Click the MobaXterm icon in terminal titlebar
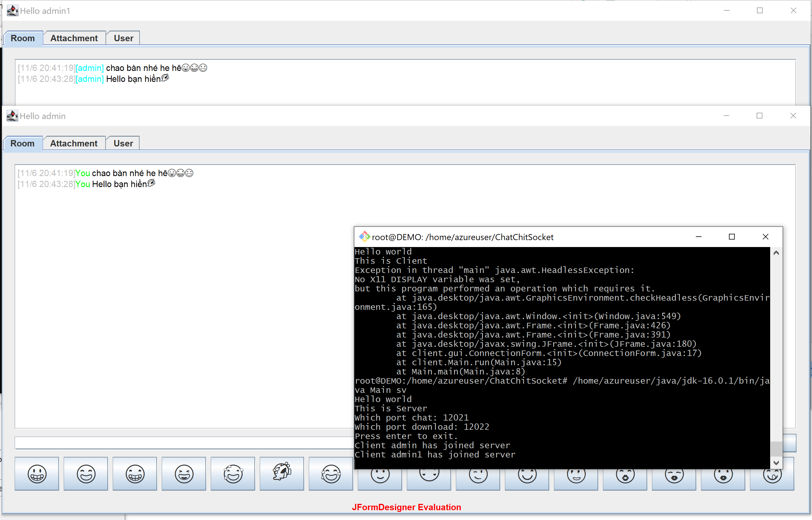 (364, 237)
